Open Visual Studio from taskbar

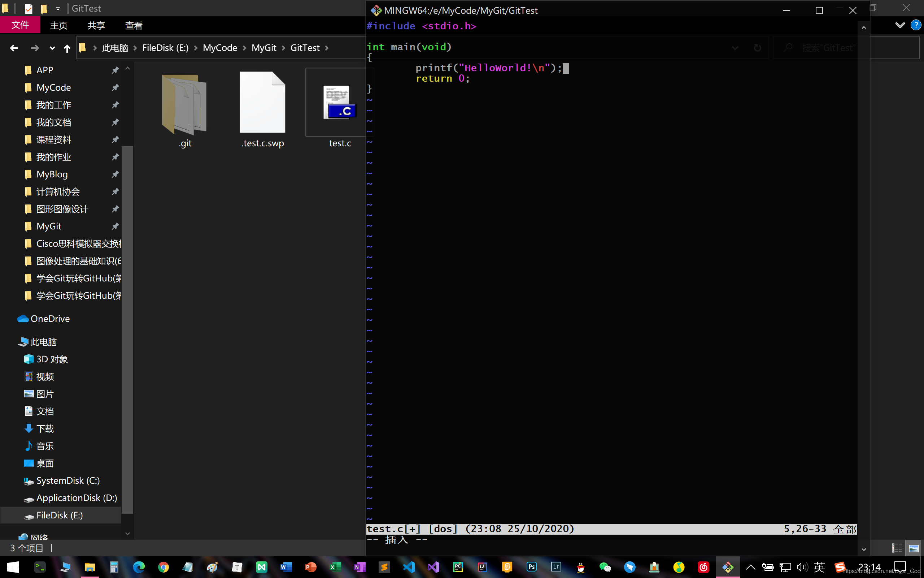(x=433, y=567)
